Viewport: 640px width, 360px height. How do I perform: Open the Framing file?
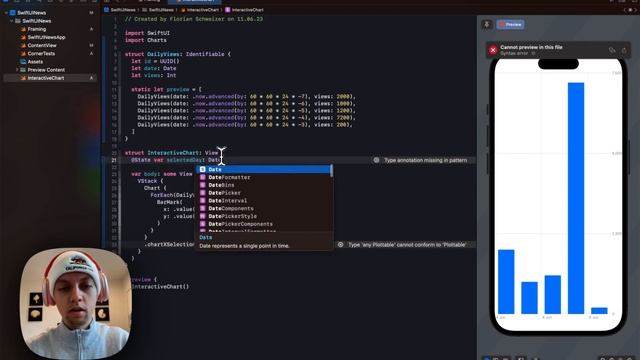pos(36,29)
